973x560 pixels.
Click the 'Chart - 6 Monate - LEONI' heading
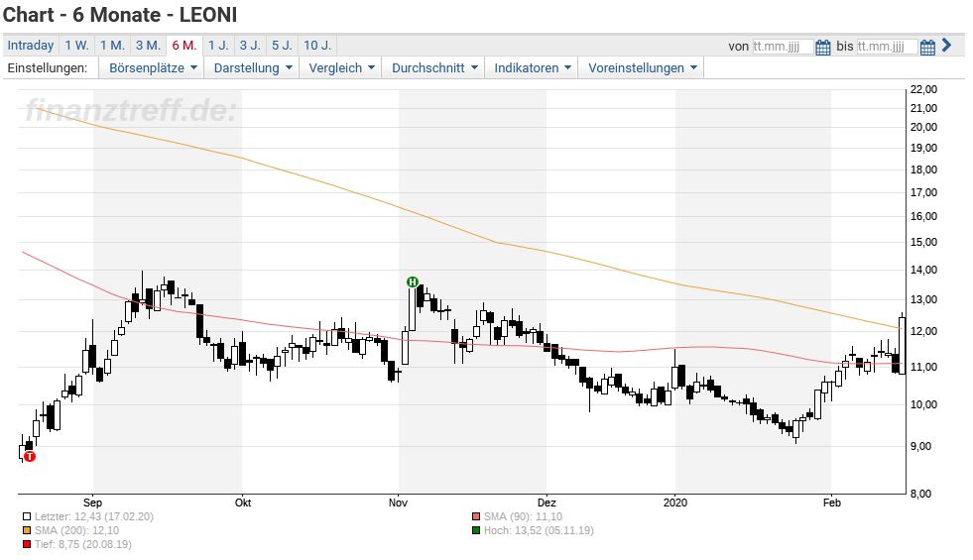click(x=120, y=14)
